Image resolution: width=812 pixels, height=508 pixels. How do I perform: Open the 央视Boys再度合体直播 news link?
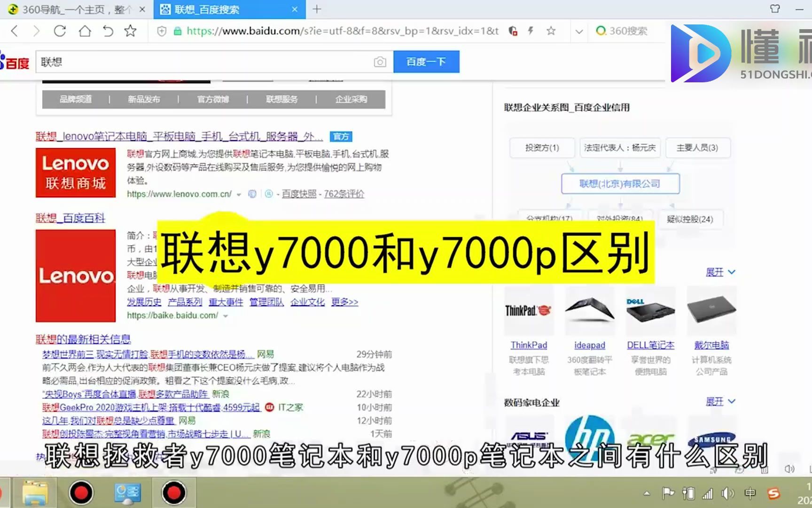tap(125, 394)
